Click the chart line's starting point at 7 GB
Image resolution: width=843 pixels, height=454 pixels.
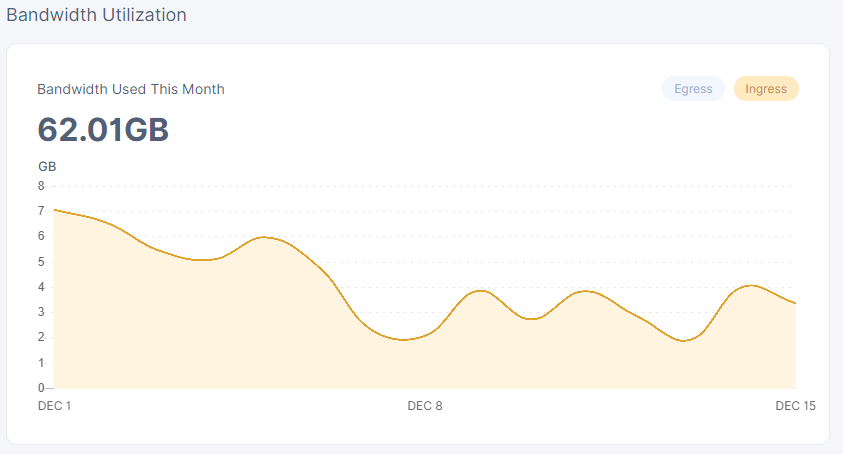(x=54, y=210)
